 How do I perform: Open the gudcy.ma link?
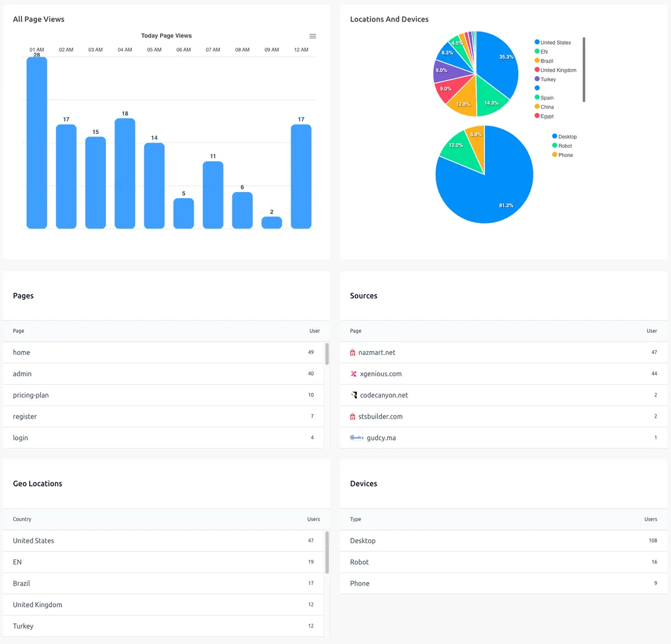click(x=381, y=438)
